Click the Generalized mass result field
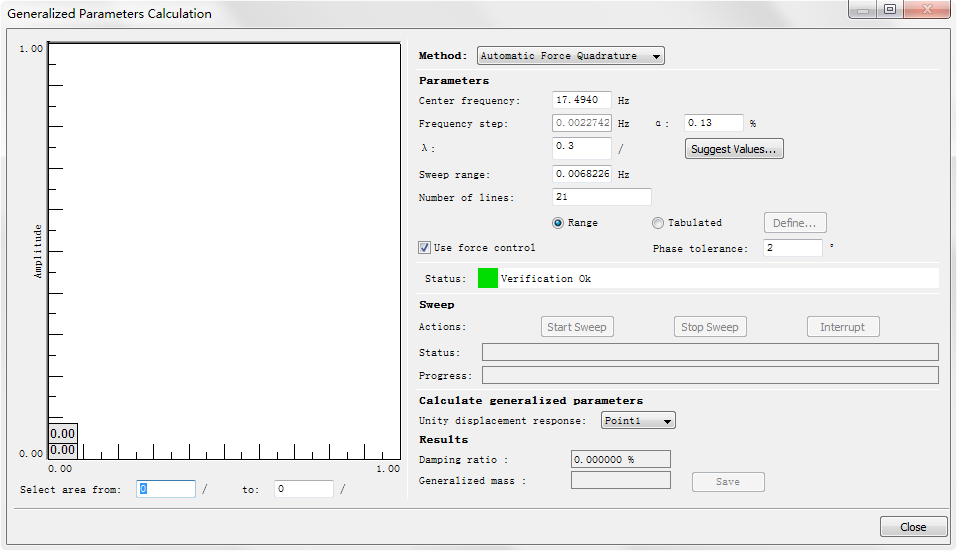The width and height of the screenshot is (957, 551). 621,480
